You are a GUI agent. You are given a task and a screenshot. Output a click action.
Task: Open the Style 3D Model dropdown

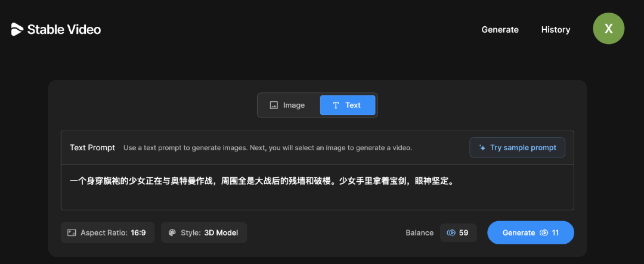[204, 233]
